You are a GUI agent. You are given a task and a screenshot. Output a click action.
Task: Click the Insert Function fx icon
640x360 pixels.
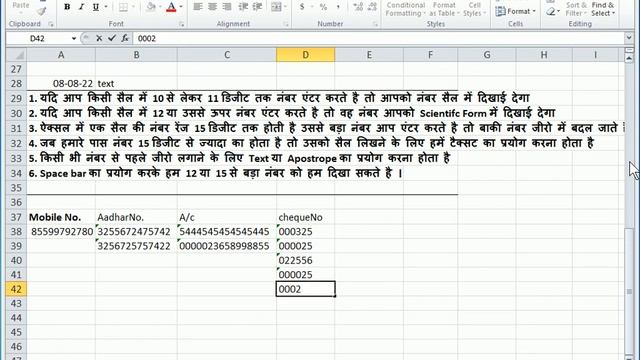pyautogui.click(x=125, y=38)
